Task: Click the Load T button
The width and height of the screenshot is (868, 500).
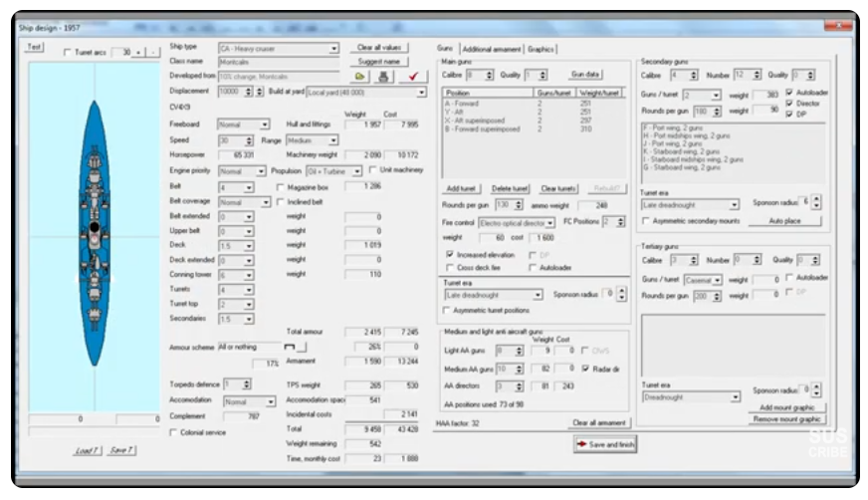Action: click(88, 451)
